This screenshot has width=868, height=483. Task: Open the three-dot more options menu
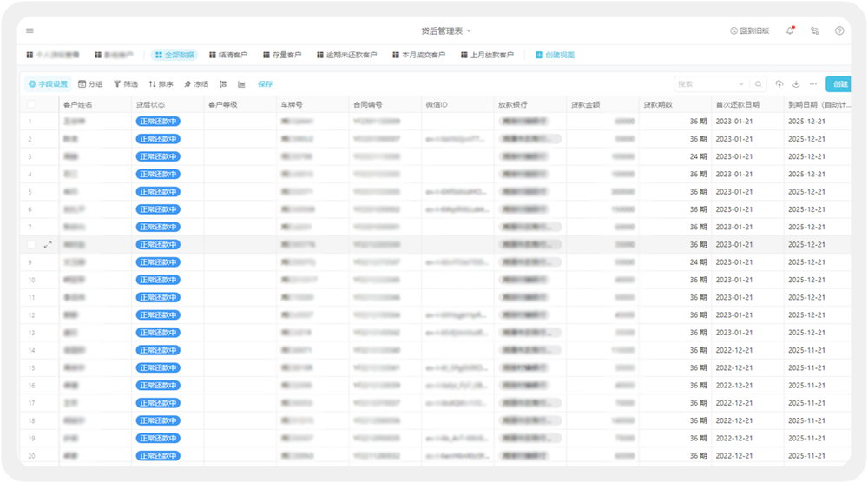813,84
